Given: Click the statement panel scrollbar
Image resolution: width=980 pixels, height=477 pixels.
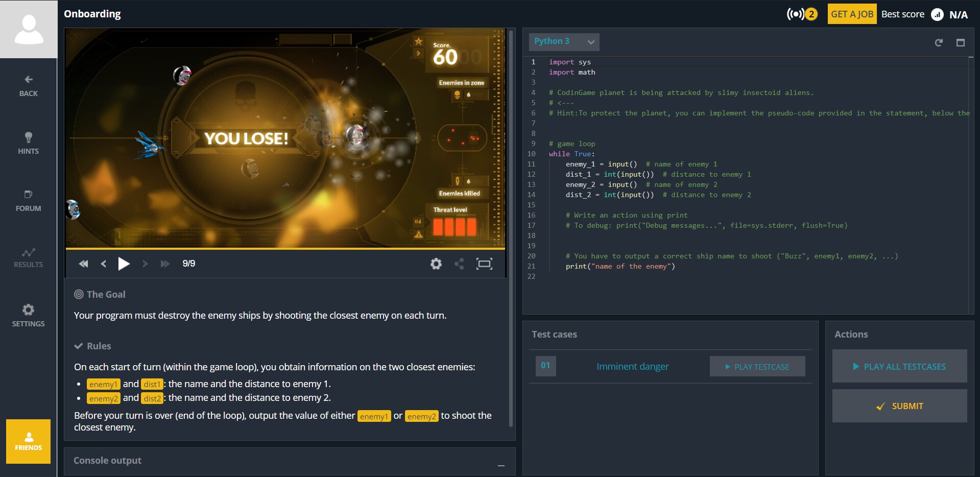Looking at the screenshot, I should (x=511, y=228).
